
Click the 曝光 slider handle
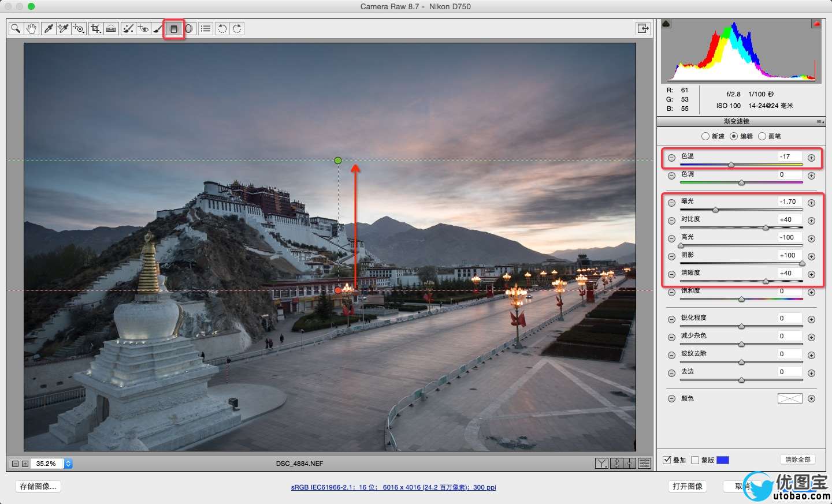pos(715,210)
